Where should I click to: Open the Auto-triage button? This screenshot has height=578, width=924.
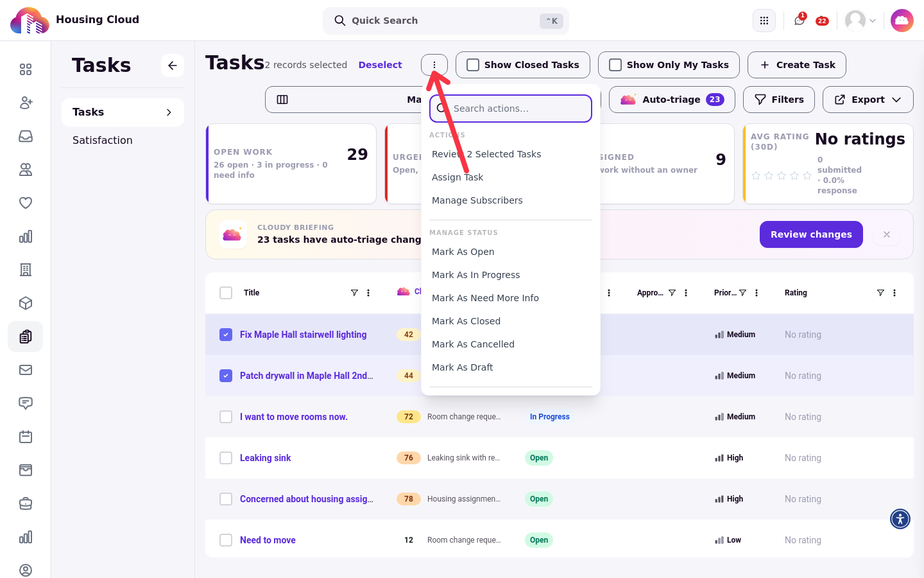pos(672,100)
